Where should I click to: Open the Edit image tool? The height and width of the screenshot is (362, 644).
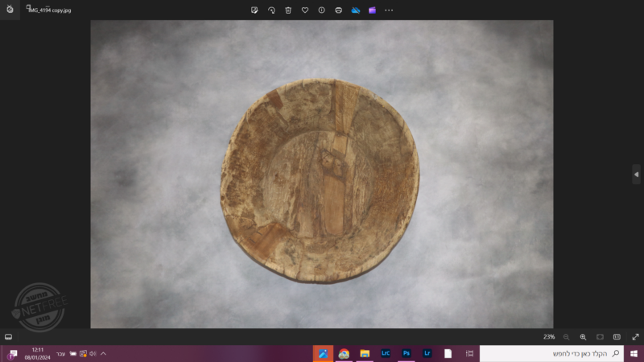click(x=254, y=10)
